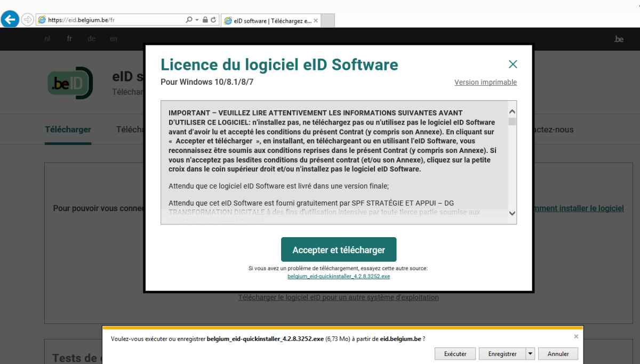Click the paragraph 'Attendu que ce logiciel eID Software est livré'
This screenshot has width=640, height=364.
tap(279, 186)
